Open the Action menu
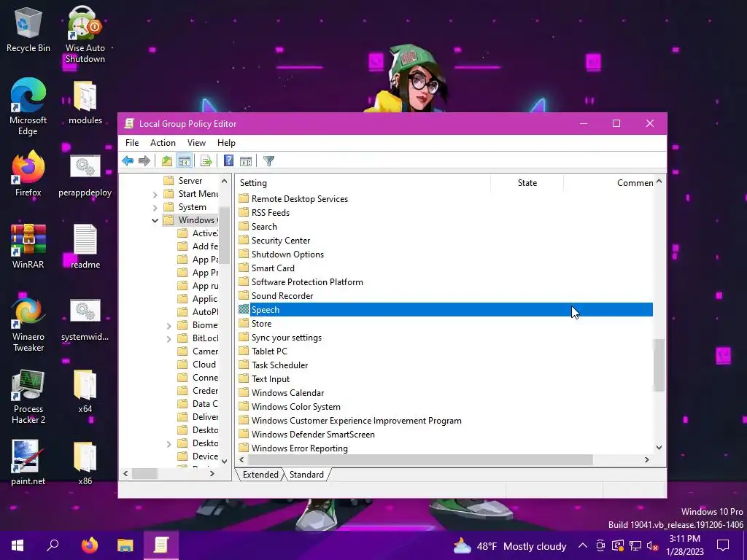This screenshot has width=747, height=560. pos(163,143)
